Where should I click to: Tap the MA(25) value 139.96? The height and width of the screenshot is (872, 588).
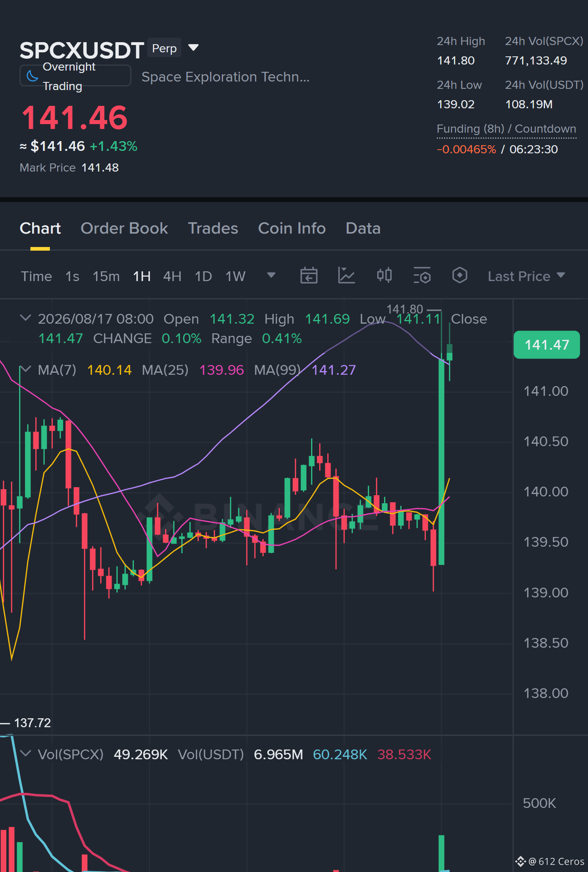tap(221, 370)
